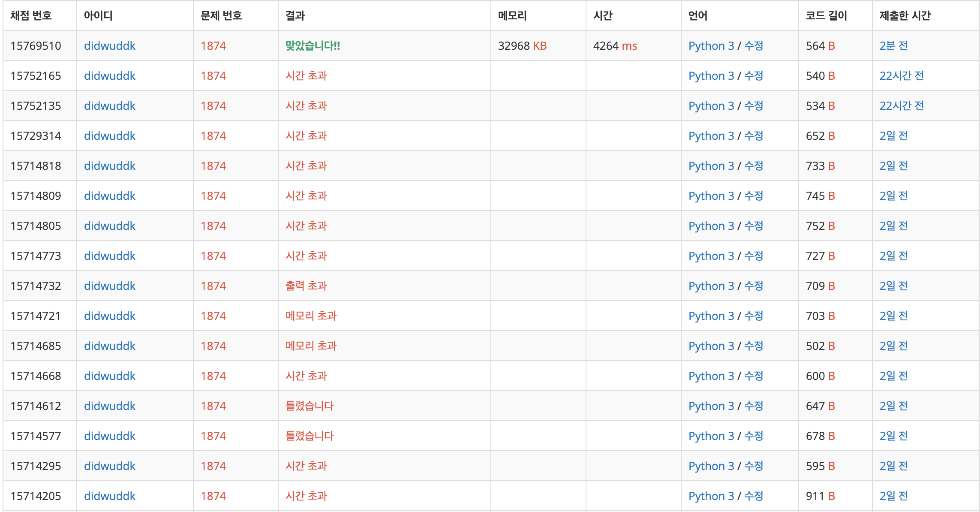The height and width of the screenshot is (512, 980).
Task: Click '2분 전' submission time link
Action: 893,46
